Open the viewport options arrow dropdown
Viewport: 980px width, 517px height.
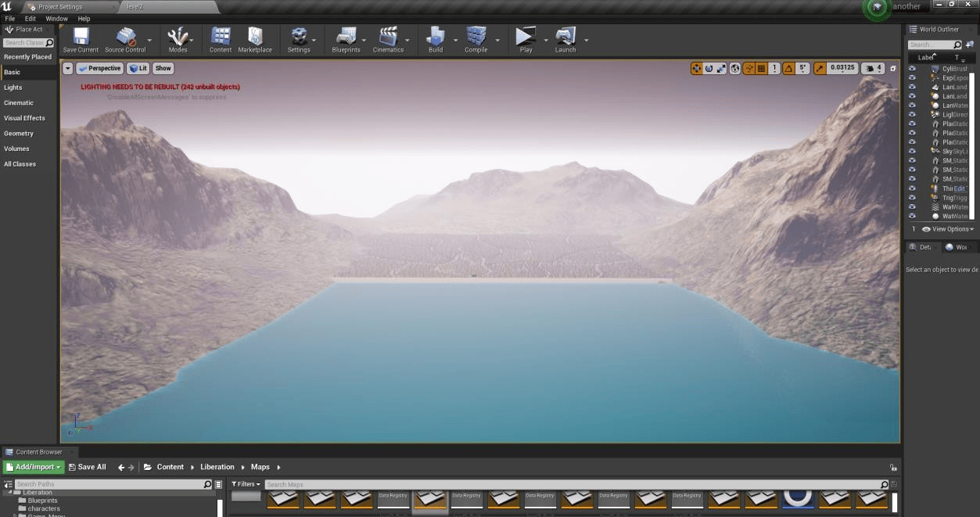pos(68,68)
